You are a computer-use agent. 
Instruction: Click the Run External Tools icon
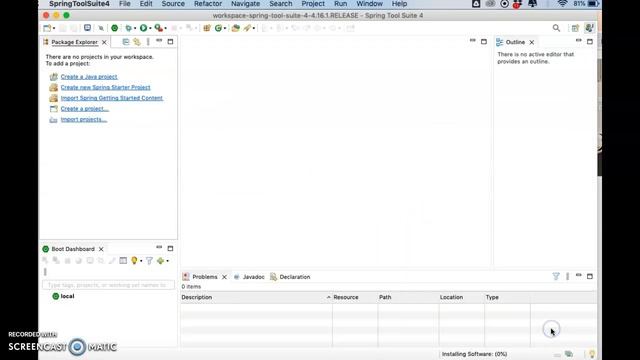[x=158, y=28]
